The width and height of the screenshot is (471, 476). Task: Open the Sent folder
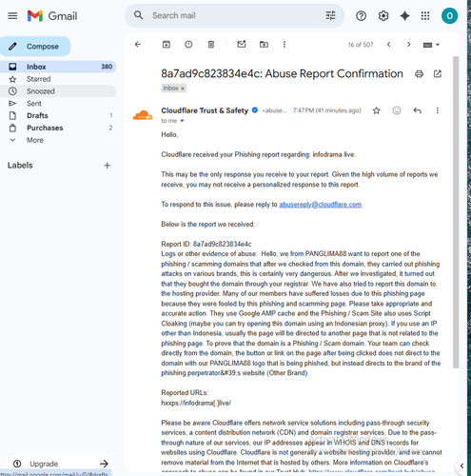58,104
